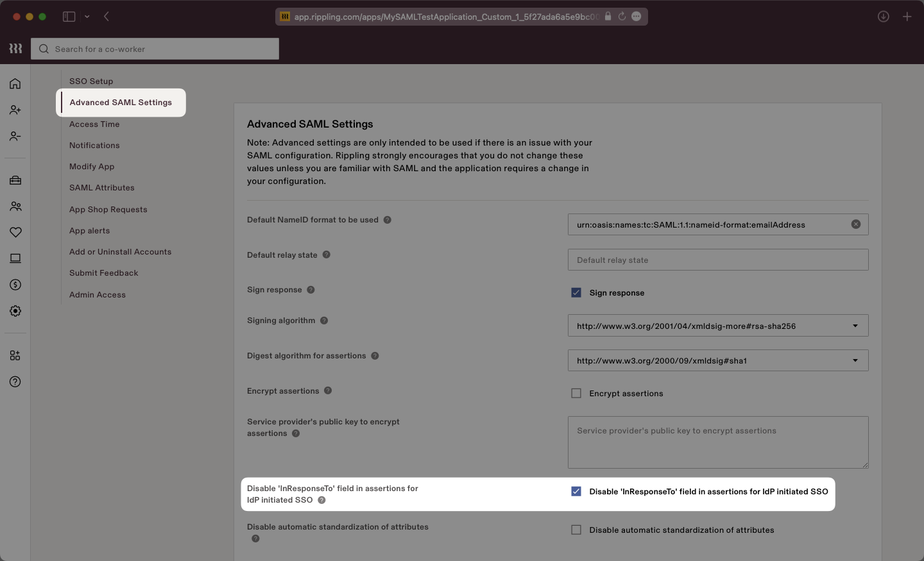Enable the Encrypt assertions checkbox
Screen dimensions: 924x561
point(576,393)
